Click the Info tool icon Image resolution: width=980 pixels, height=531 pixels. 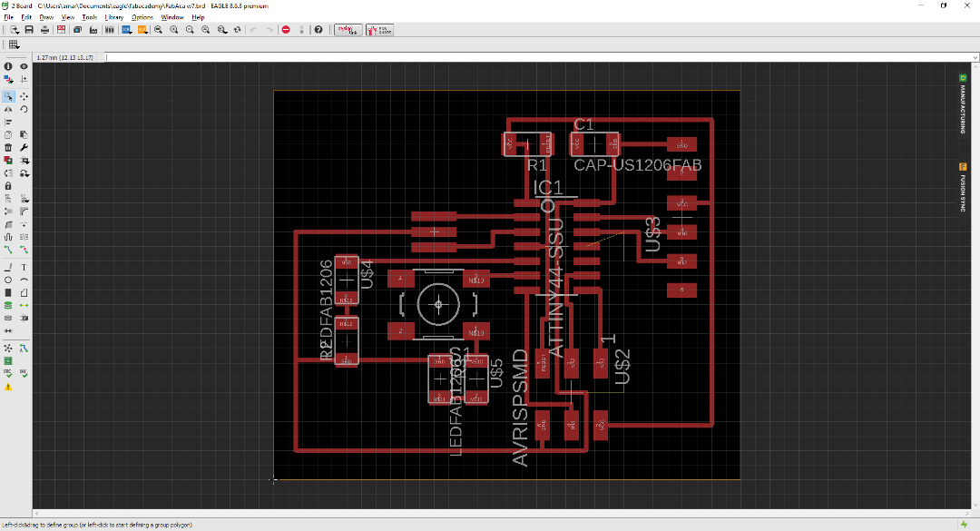(x=8, y=66)
